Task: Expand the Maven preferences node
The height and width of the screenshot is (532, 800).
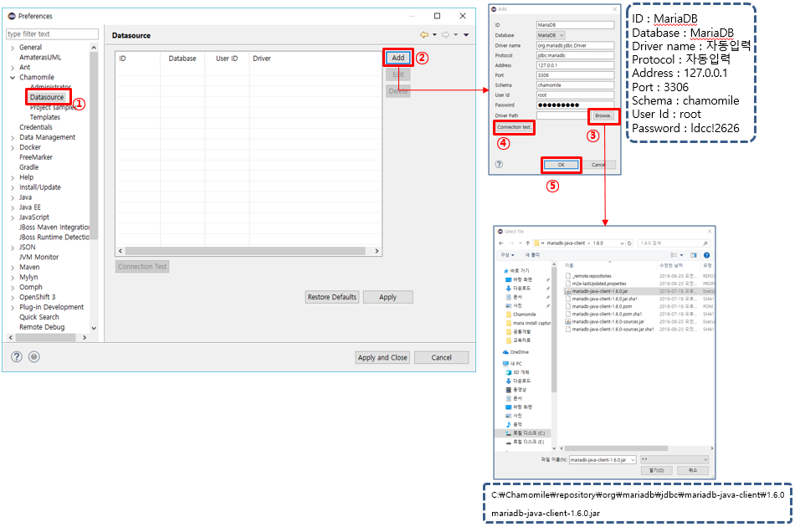Action: click(13, 268)
